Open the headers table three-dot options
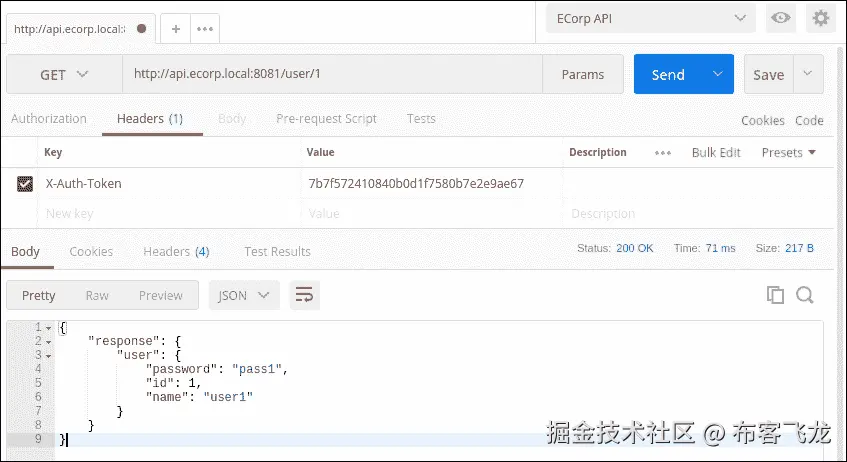The height and width of the screenshot is (462, 847). [663, 153]
